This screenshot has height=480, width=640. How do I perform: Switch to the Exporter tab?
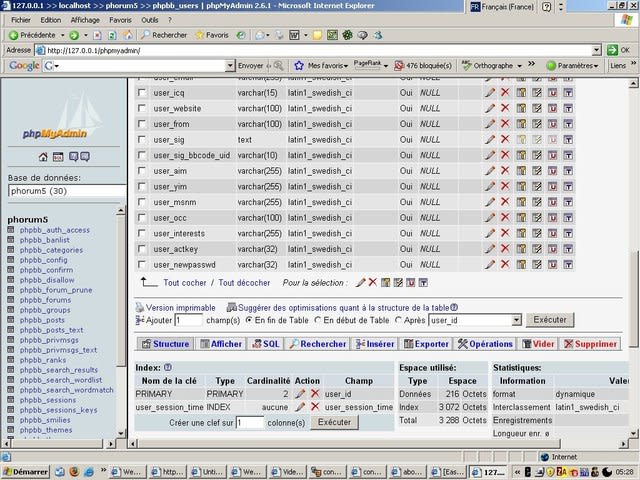click(x=426, y=344)
